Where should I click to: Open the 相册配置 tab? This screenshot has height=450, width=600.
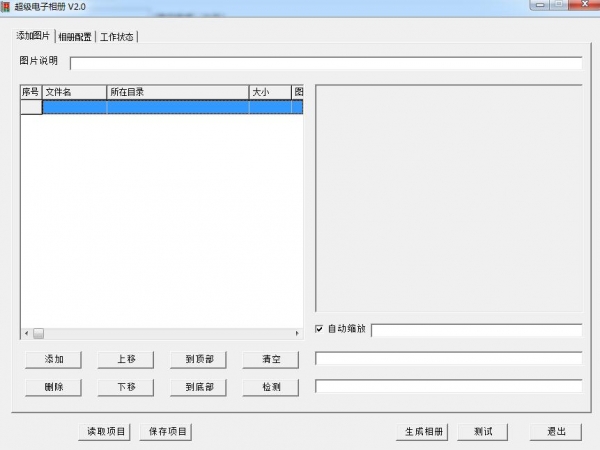(75, 37)
